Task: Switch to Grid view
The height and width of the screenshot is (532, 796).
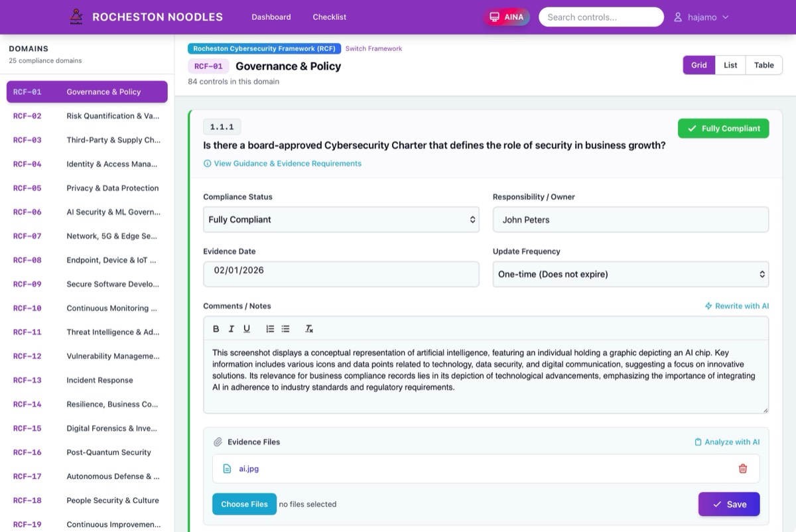Action: pos(698,65)
